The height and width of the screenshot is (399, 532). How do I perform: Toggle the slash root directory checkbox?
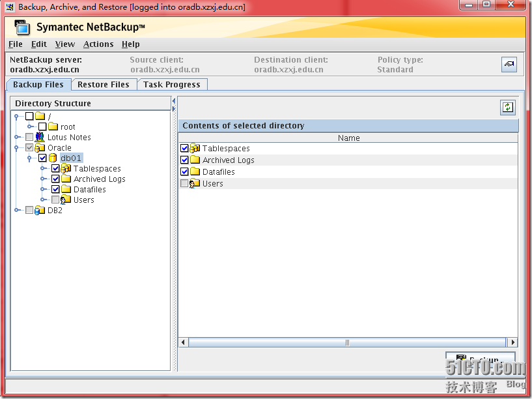click(x=29, y=116)
